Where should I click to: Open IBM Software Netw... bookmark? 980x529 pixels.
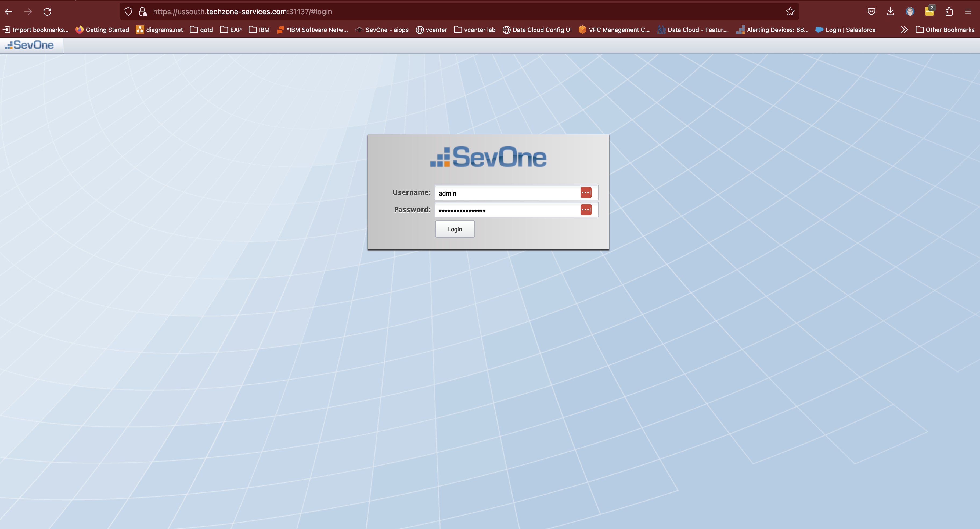point(312,30)
